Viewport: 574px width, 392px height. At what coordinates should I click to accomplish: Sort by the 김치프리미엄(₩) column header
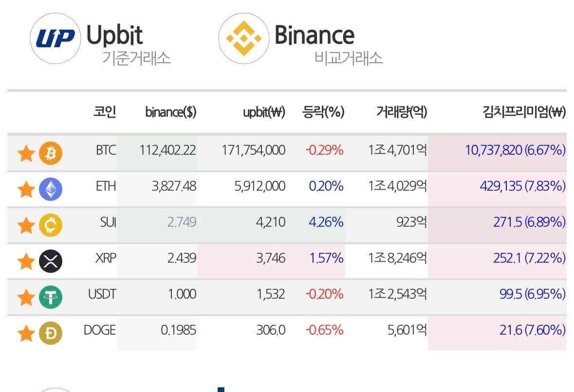(524, 112)
